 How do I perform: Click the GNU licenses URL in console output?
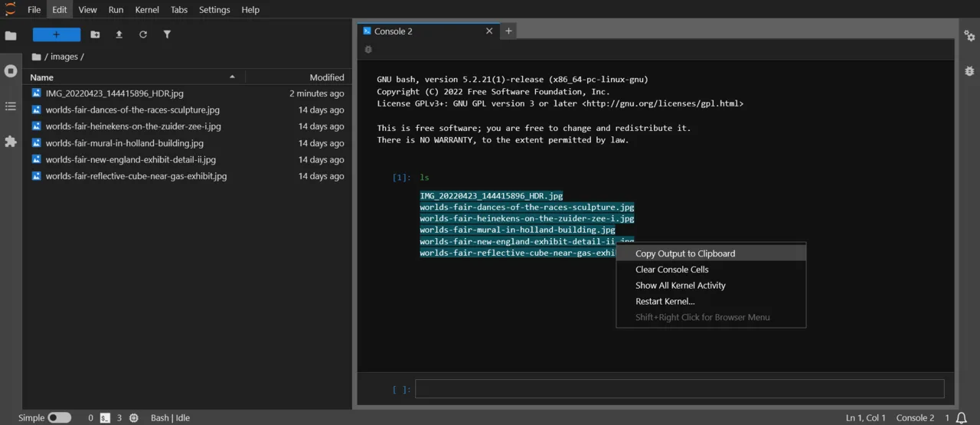(x=662, y=103)
